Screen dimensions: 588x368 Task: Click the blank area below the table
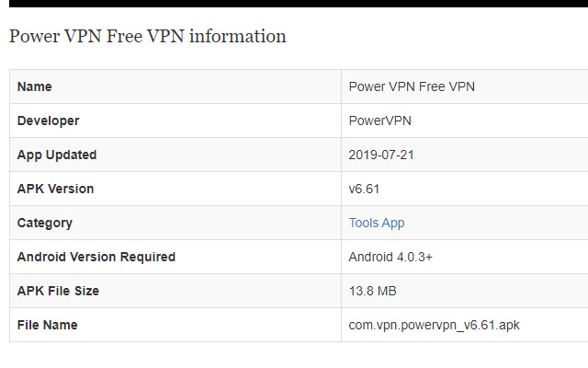coord(294,355)
